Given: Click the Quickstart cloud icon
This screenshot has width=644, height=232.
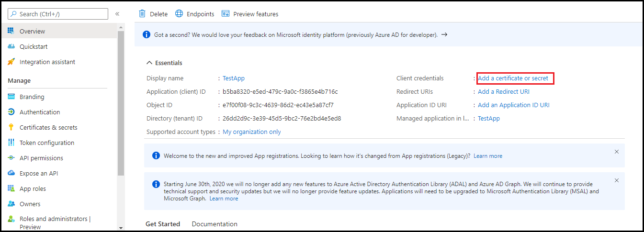Looking at the screenshot, I should click(x=11, y=46).
